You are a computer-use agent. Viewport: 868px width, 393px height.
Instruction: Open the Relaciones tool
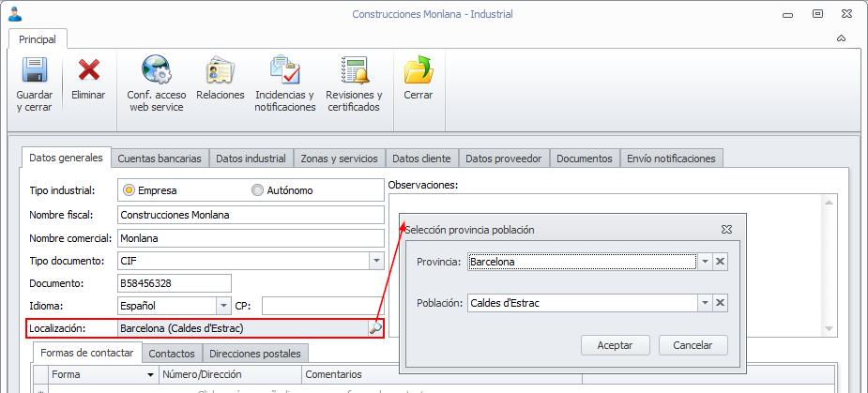click(x=221, y=71)
